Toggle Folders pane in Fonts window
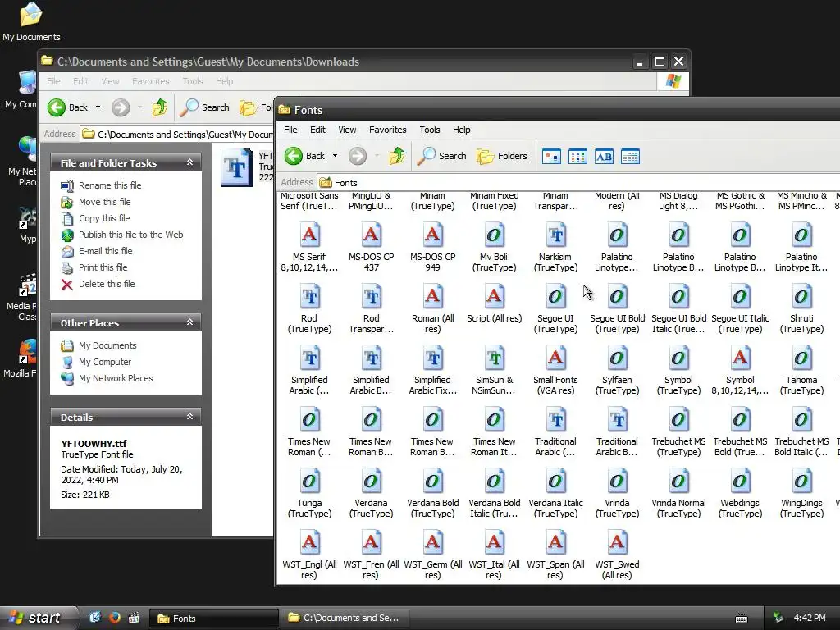Viewport: 840px width, 630px height. [502, 156]
